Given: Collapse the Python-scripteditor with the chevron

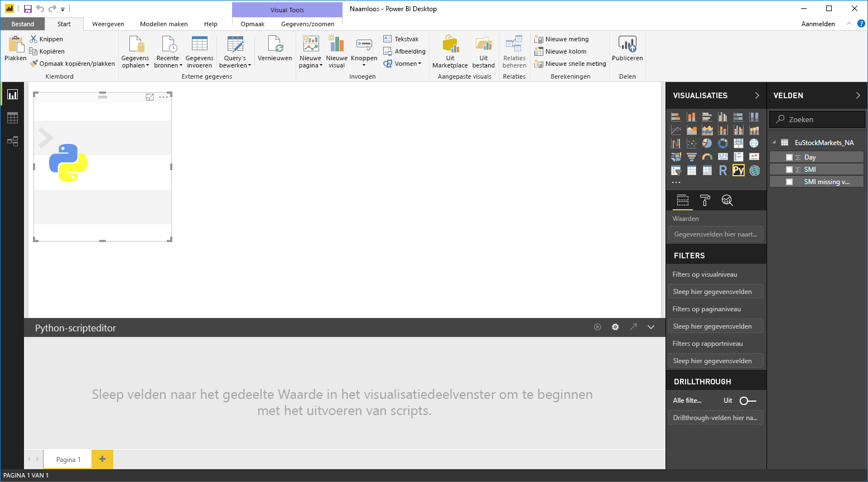Looking at the screenshot, I should coord(650,327).
